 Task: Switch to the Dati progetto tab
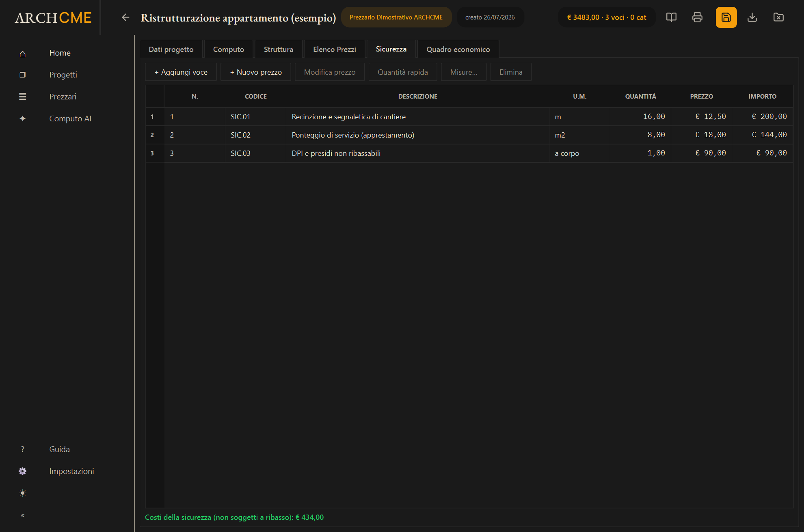[x=171, y=50]
